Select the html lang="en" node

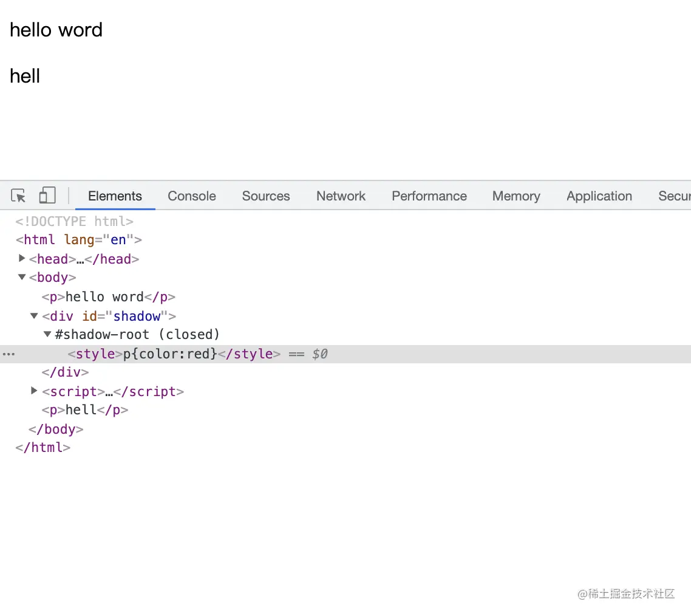click(x=79, y=240)
